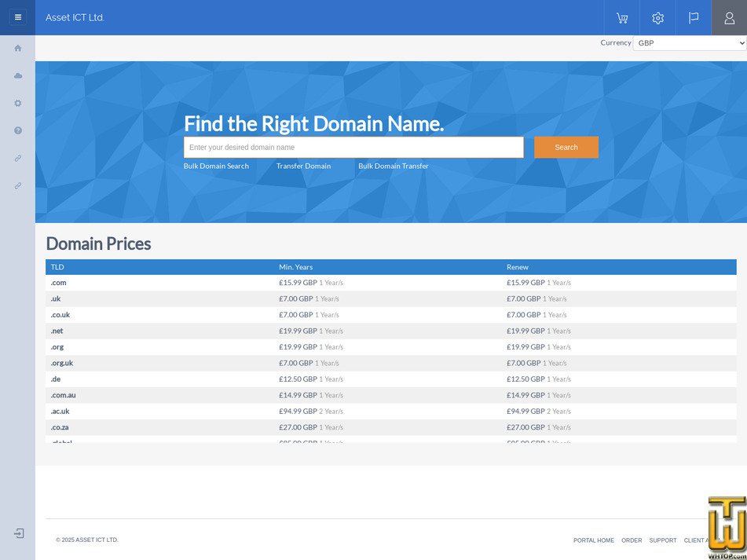Open the Home page from the sidebar
Viewport: 747px width, 560px height.
click(x=17, y=48)
